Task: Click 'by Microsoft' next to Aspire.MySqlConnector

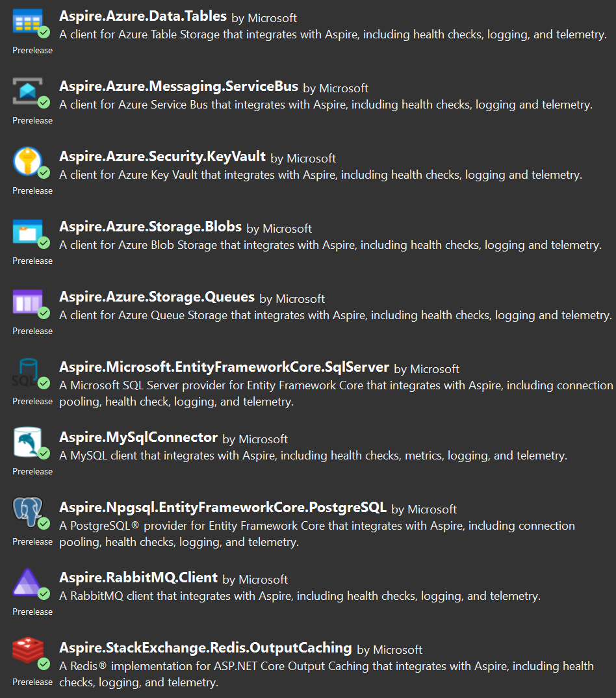Action: (x=255, y=439)
